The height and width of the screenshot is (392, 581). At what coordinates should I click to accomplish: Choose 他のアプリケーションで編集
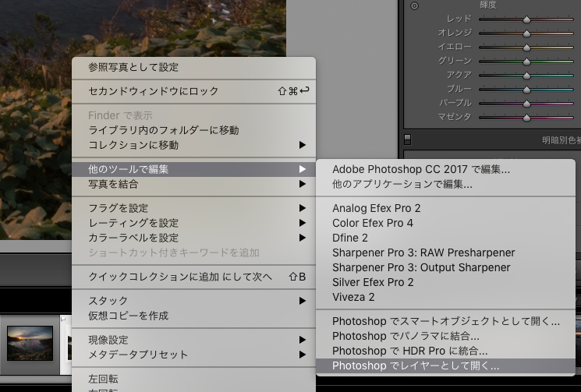pyautogui.click(x=445, y=184)
